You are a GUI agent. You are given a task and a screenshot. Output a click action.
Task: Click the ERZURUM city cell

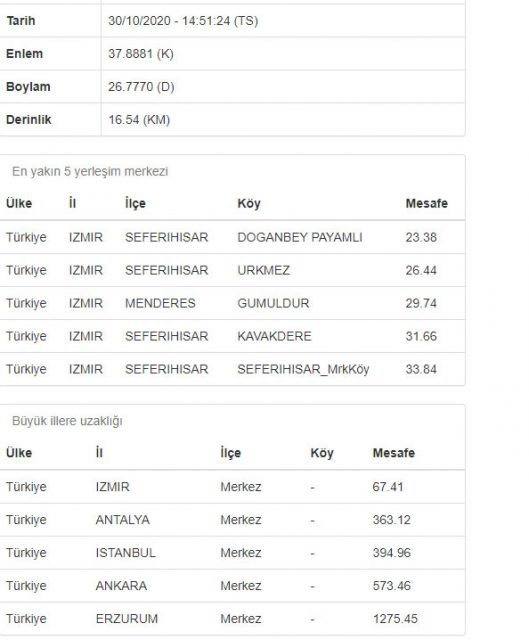127,619
